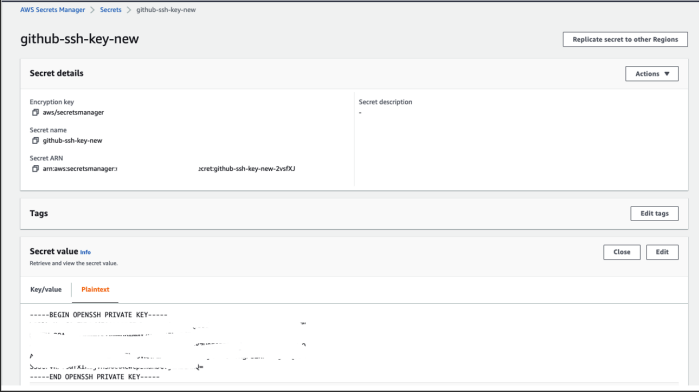
Task: Open the Secret value Info link
Action: (x=85, y=252)
